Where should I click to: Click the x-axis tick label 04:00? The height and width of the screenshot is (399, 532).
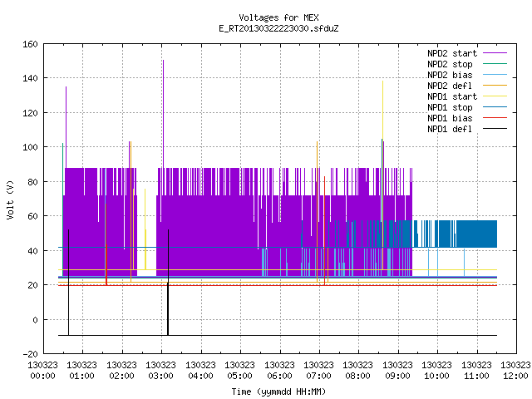[200, 376]
